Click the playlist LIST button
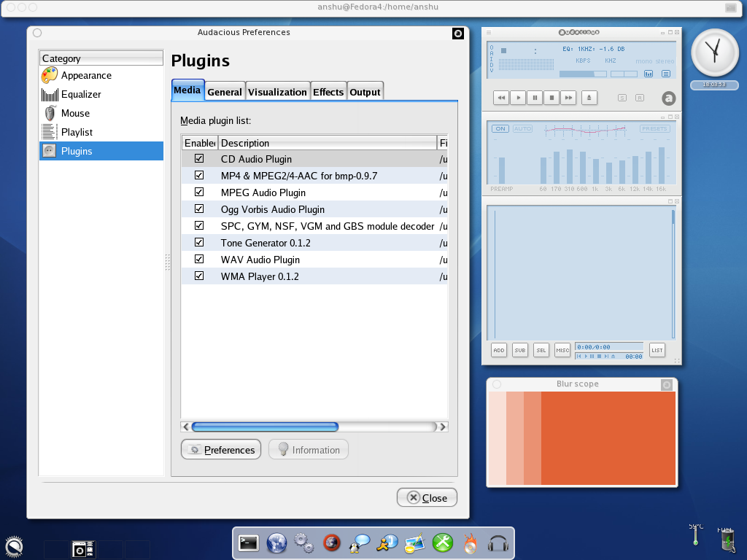 pyautogui.click(x=657, y=350)
